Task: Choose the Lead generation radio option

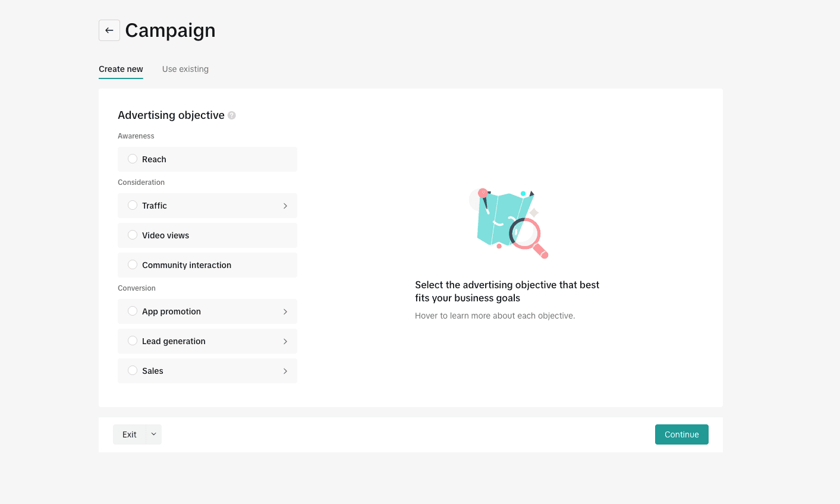Action: point(133,341)
